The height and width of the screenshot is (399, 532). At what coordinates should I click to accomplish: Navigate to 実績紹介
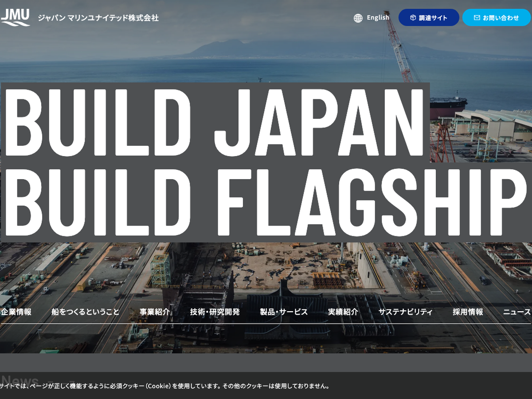point(343,312)
